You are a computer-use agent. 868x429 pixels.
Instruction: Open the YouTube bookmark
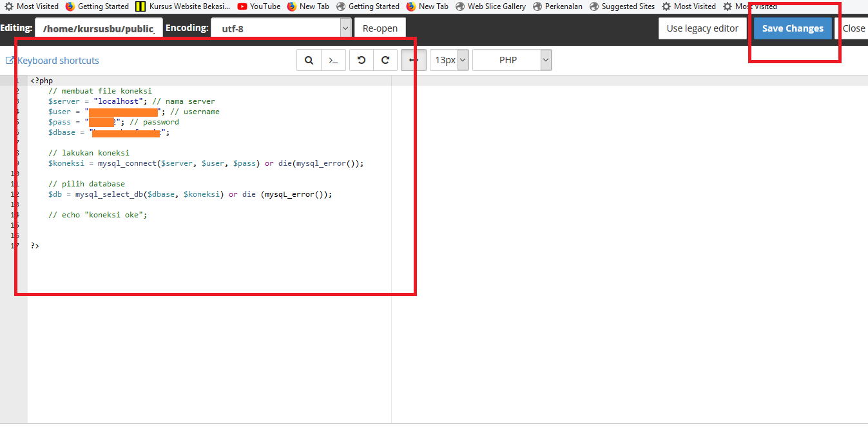[258, 6]
